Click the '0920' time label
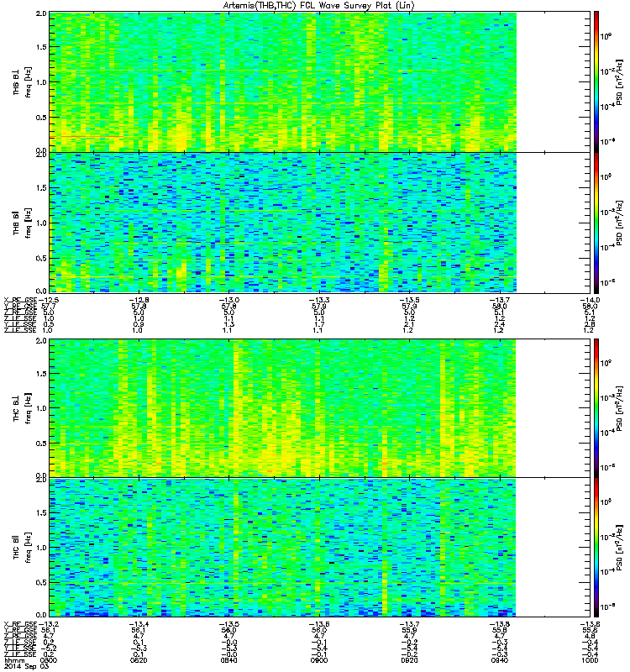This screenshot has width=630, height=672. (409, 660)
